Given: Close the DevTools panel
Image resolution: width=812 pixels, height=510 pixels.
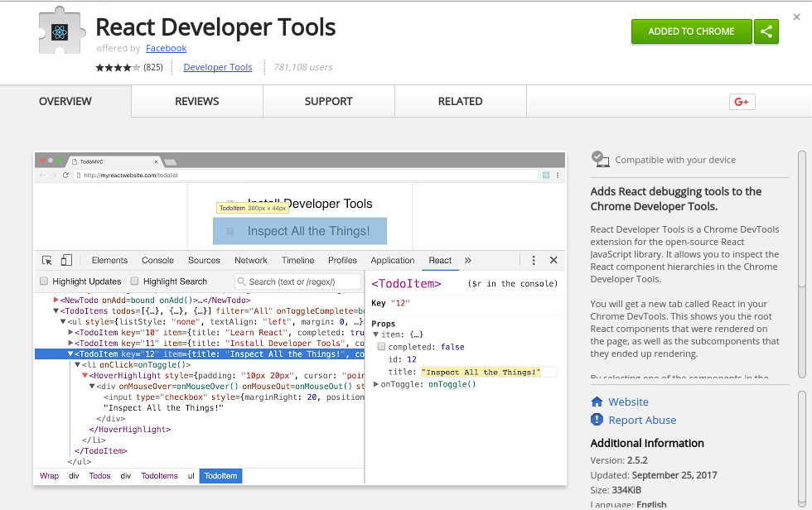Looking at the screenshot, I should click(x=553, y=260).
